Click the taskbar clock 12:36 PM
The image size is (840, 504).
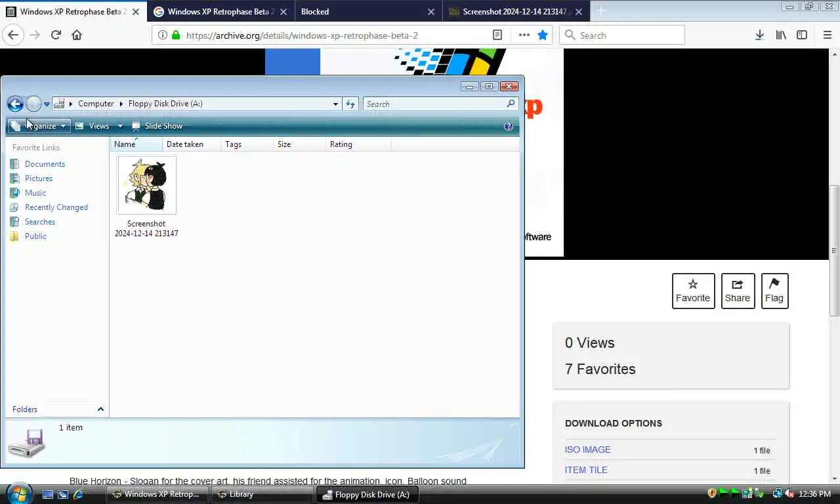(x=815, y=493)
